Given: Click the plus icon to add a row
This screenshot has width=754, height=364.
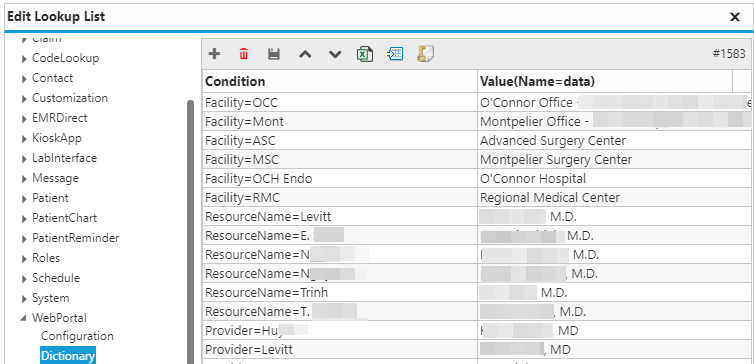Looking at the screenshot, I should pyautogui.click(x=214, y=54).
